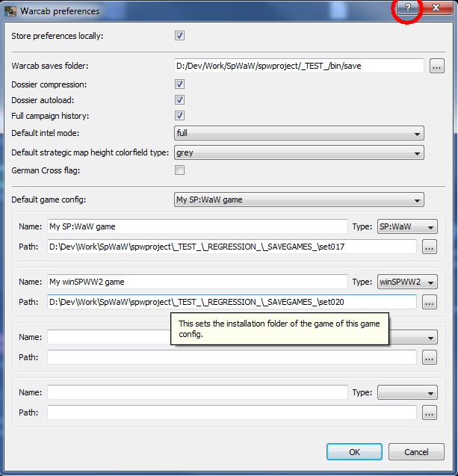Browse path for third empty game config

click(429, 357)
